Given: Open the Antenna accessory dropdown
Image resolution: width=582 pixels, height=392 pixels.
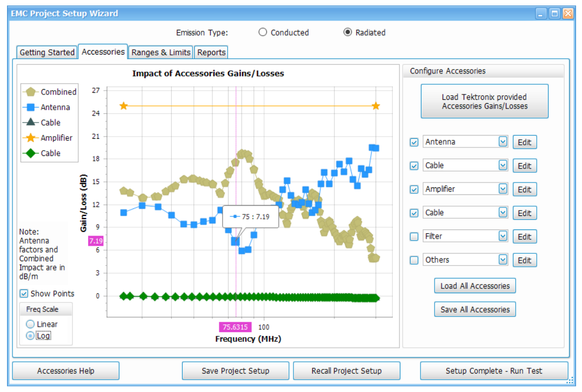Looking at the screenshot, I should (503, 141).
